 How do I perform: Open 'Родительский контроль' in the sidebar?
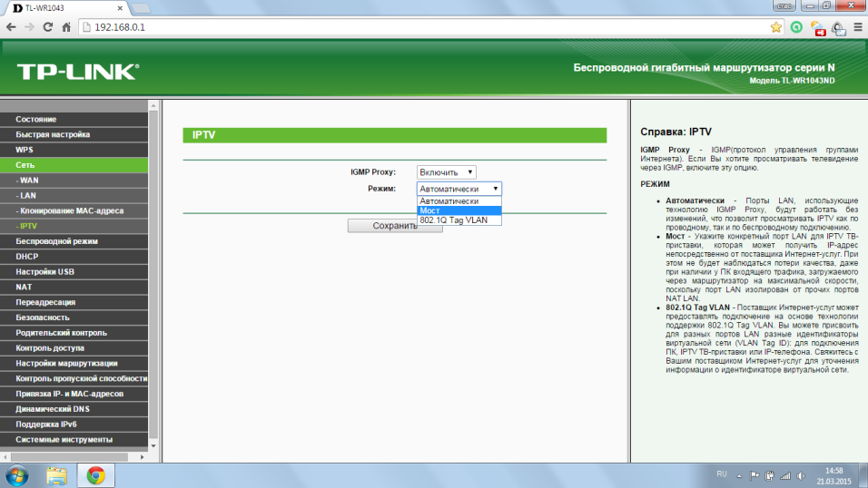point(61,333)
